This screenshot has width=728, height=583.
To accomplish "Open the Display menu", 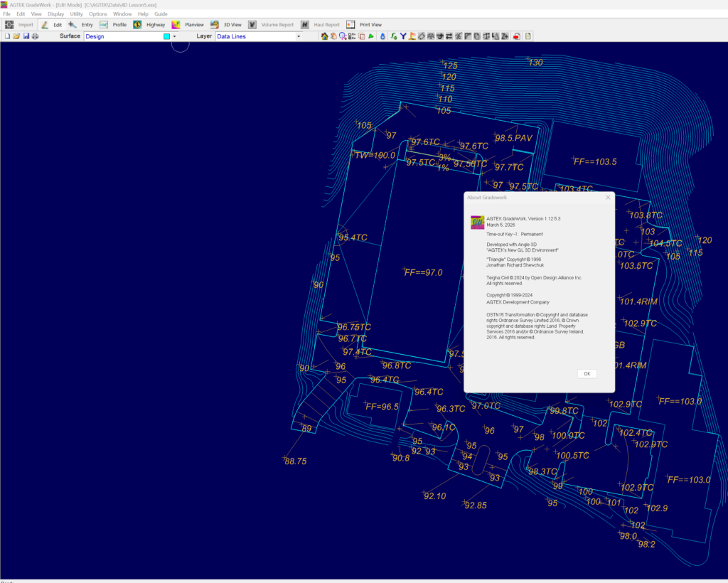I will point(55,14).
